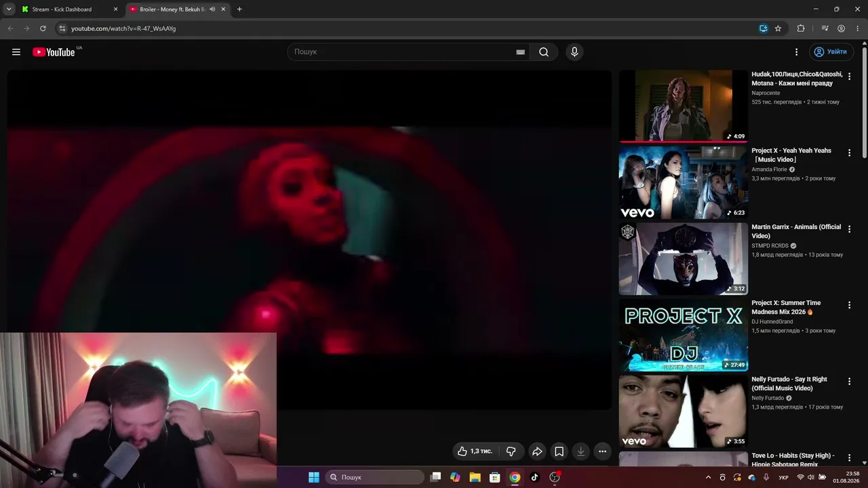Open Martin Garrix - Animals video title
The image size is (868, 488).
796,231
